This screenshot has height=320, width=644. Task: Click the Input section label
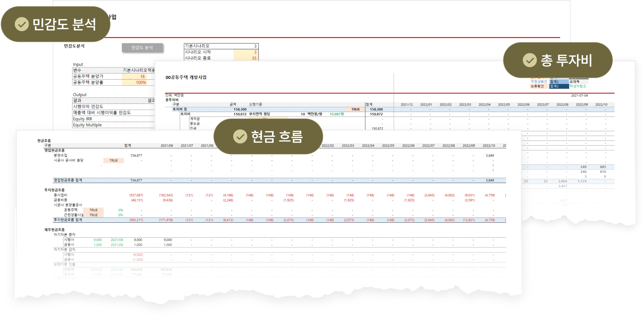click(78, 64)
